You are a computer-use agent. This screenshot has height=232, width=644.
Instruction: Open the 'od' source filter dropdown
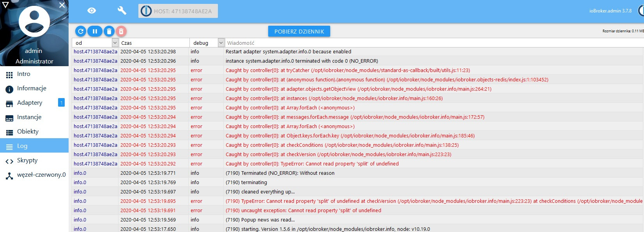coord(115,43)
